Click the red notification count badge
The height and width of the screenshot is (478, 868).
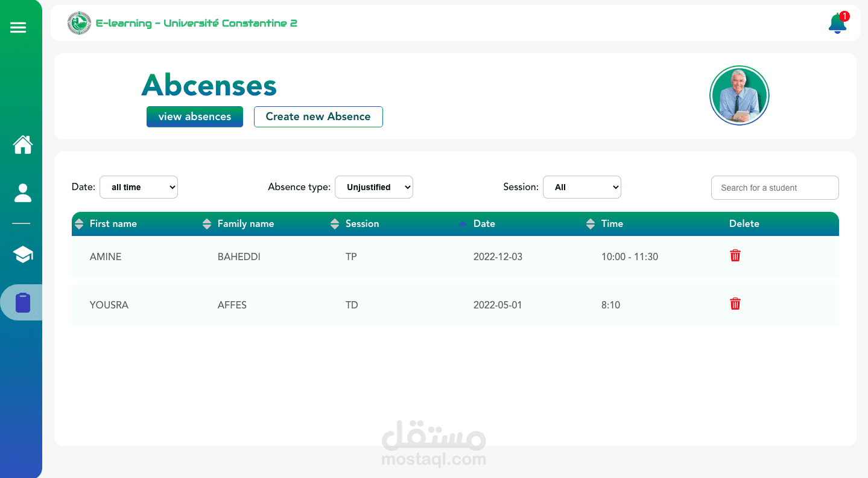[844, 16]
